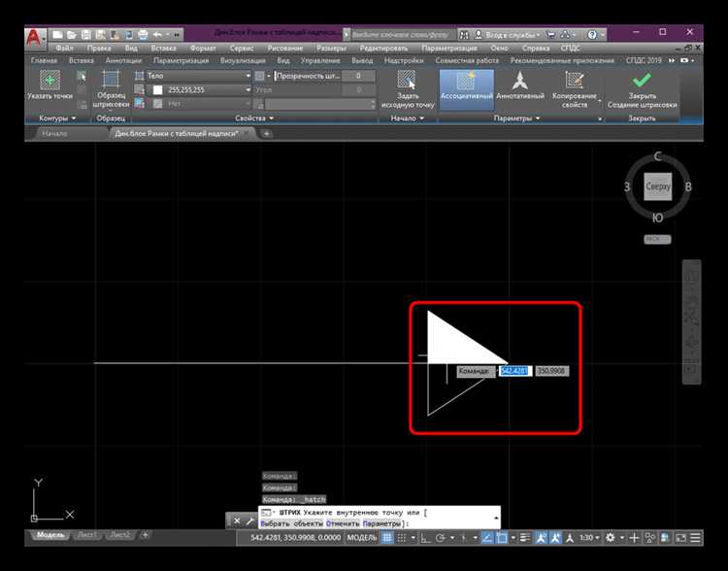Click the transparency value field showing 0
This screenshot has height=571, width=728.
click(358, 76)
